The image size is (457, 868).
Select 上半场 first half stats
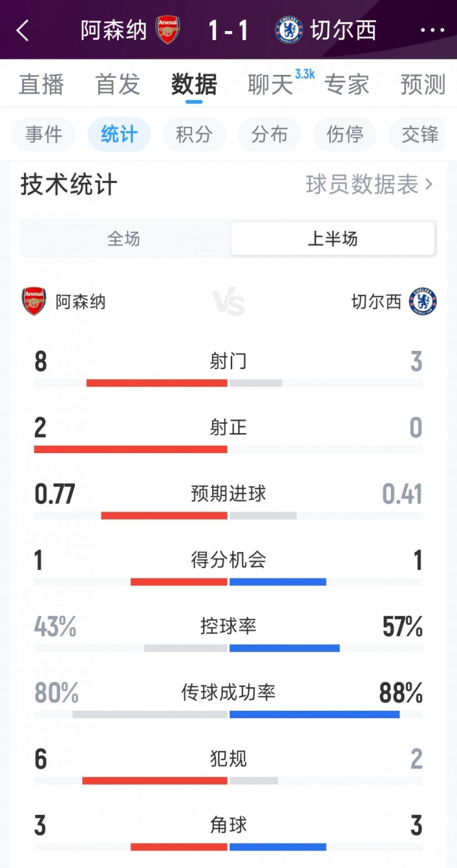pyautogui.click(x=333, y=239)
